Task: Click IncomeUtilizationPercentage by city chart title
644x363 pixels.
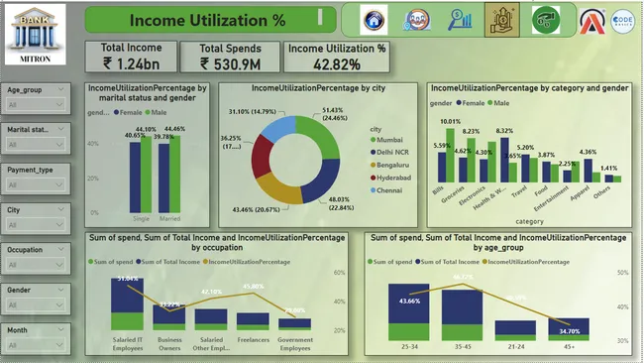Action: [x=318, y=88]
